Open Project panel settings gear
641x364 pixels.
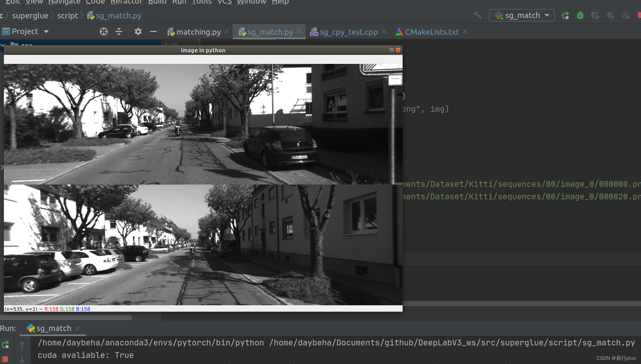point(138,31)
